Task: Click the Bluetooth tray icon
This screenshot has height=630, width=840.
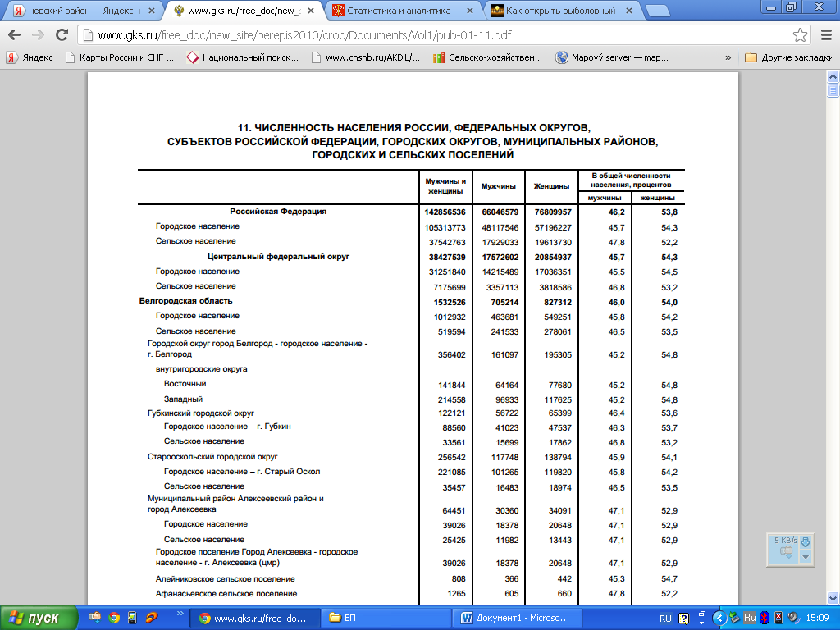Action: 765,618
